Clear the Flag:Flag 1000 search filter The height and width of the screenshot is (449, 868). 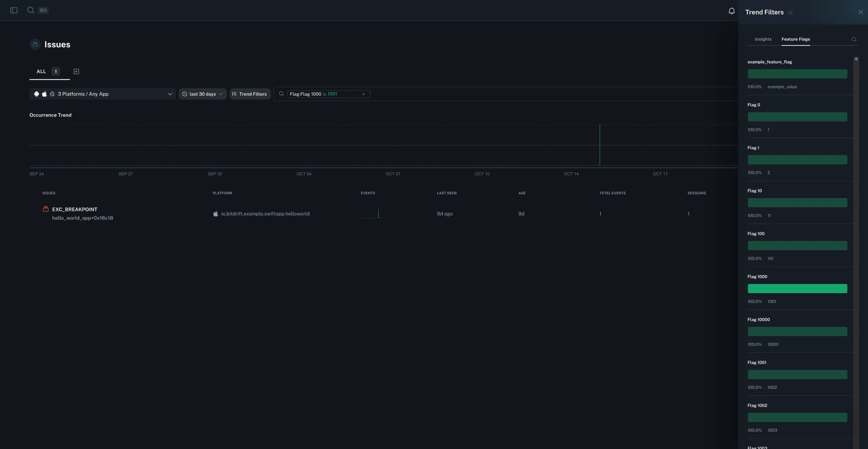[363, 94]
